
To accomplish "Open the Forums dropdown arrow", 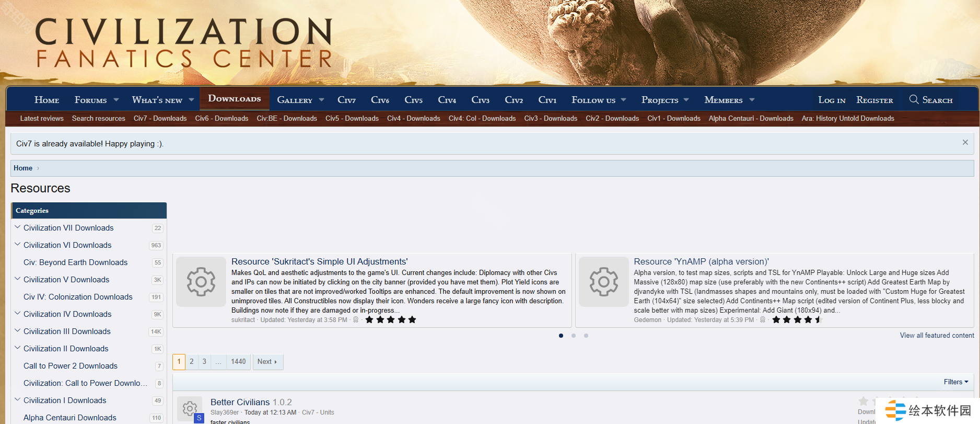I will point(116,100).
